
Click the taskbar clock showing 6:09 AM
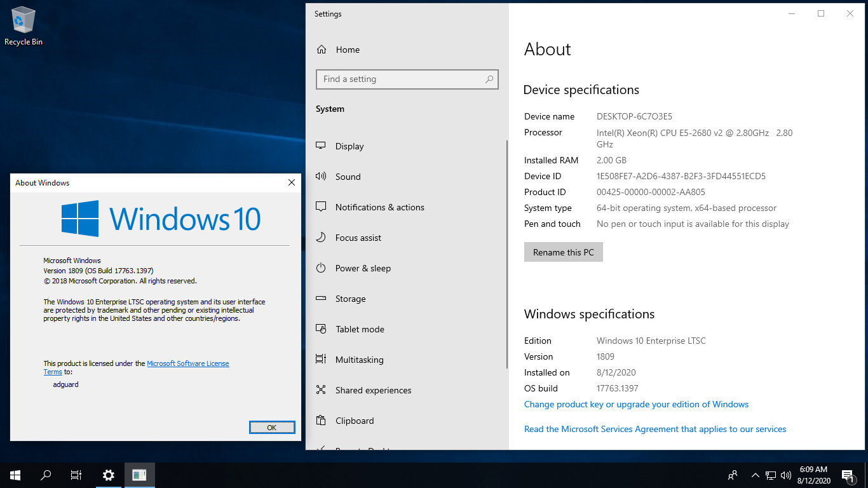click(813, 475)
